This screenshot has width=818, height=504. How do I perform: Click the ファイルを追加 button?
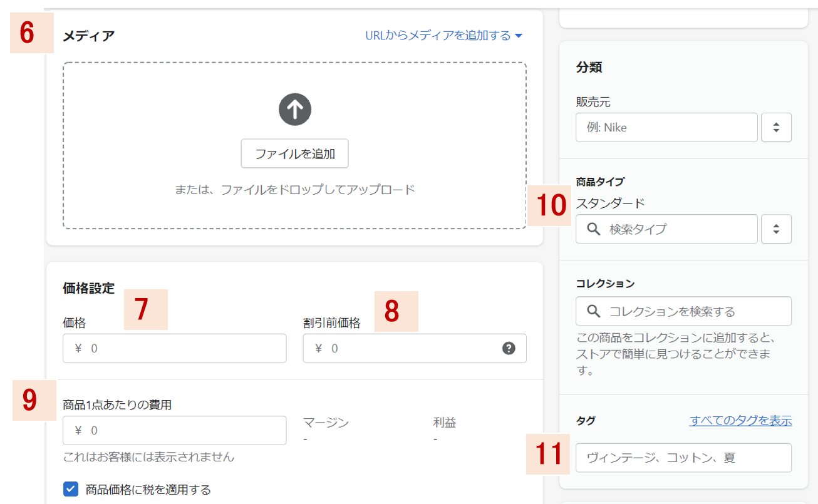coord(294,154)
